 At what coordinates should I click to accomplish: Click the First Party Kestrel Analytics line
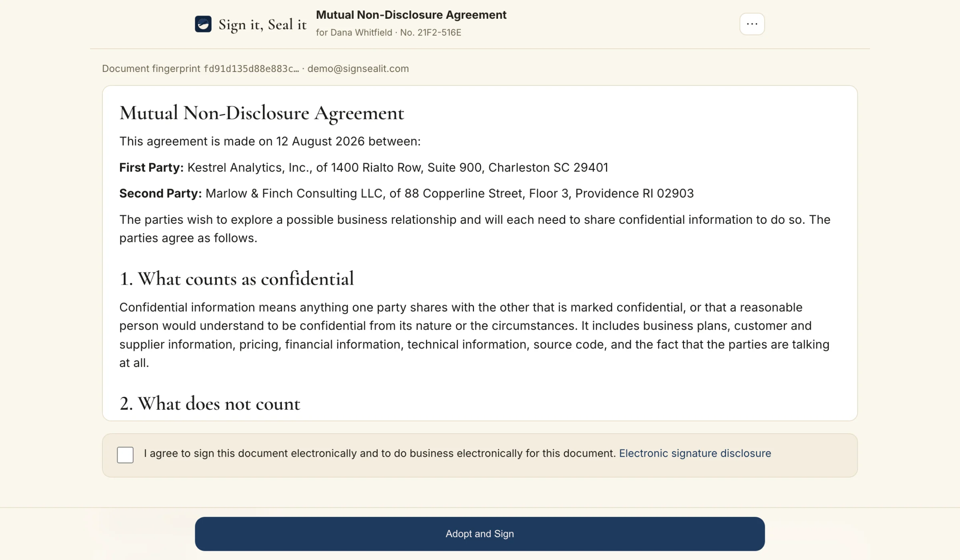point(364,167)
